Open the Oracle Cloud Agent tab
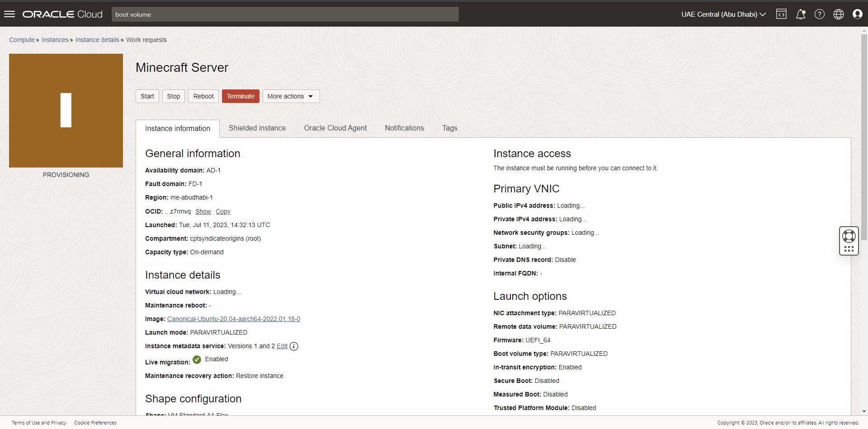The image size is (868, 429). (335, 128)
